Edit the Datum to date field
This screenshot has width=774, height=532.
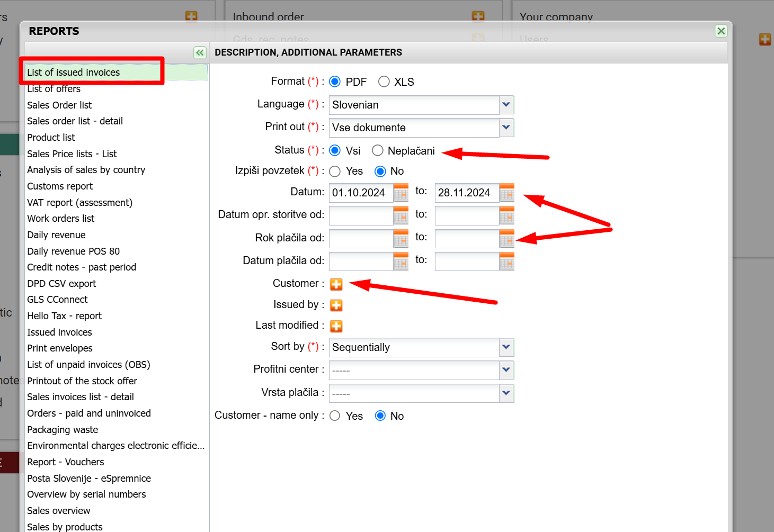pyautogui.click(x=467, y=193)
